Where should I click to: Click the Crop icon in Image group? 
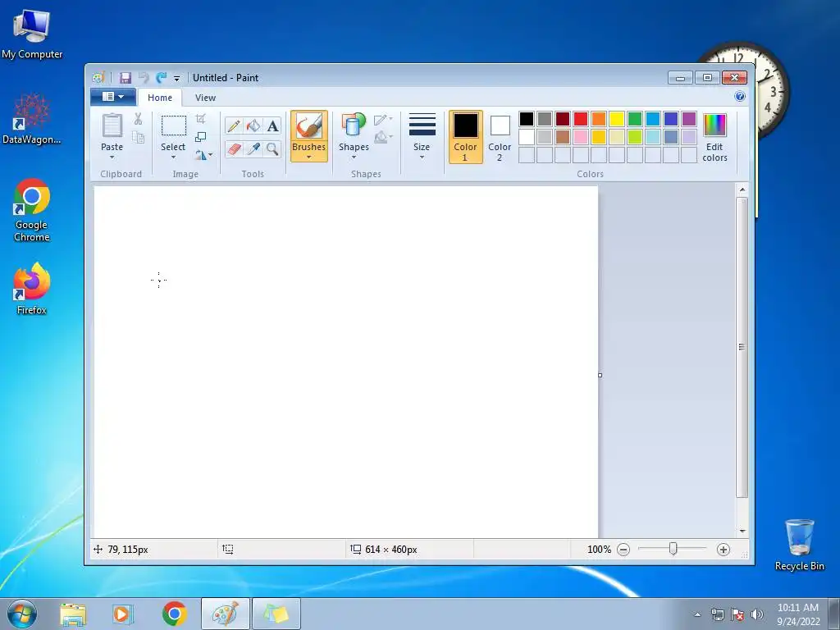[201, 119]
